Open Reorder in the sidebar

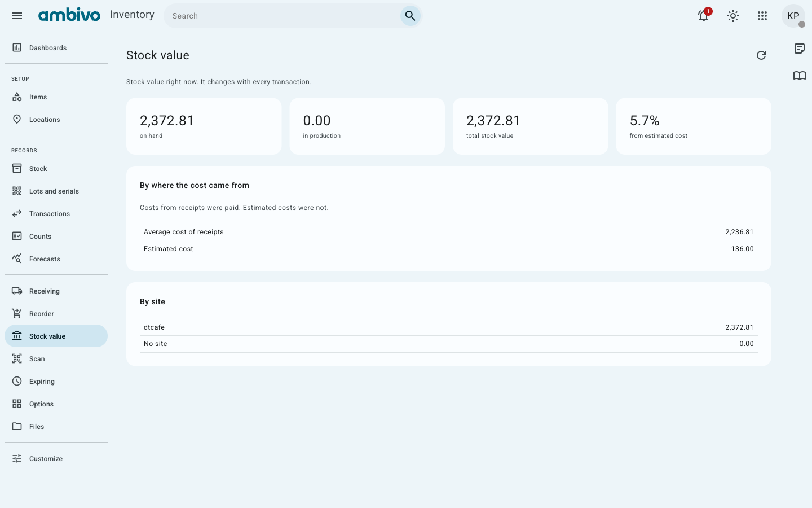(x=56, y=314)
